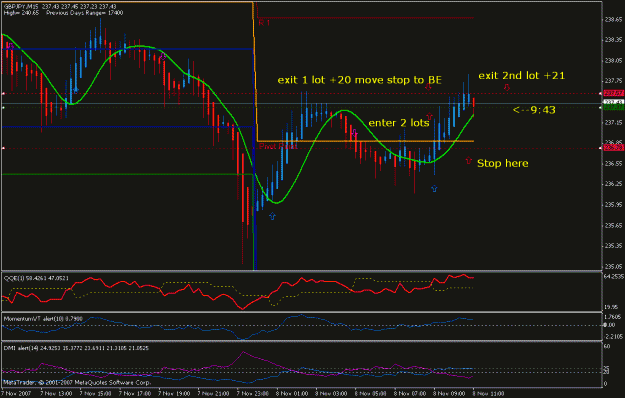
Task: Click the 235.35 price axis label
Action: pyautogui.click(x=614, y=246)
